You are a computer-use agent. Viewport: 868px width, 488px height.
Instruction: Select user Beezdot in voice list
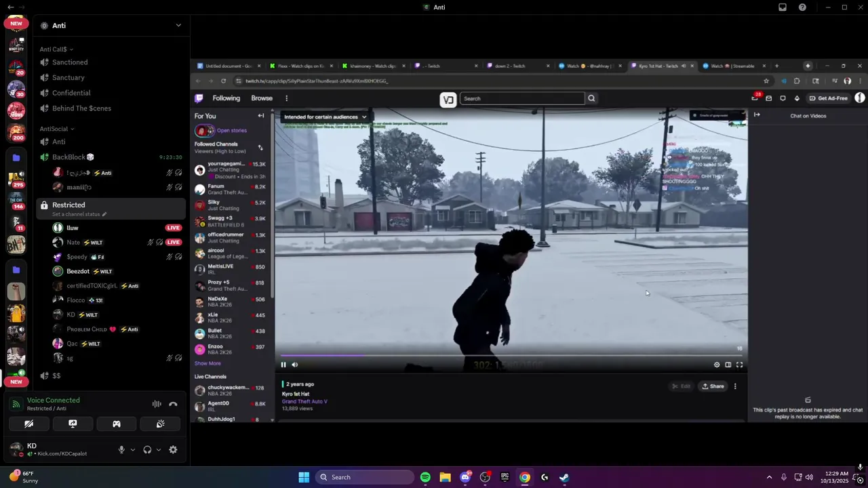point(78,272)
